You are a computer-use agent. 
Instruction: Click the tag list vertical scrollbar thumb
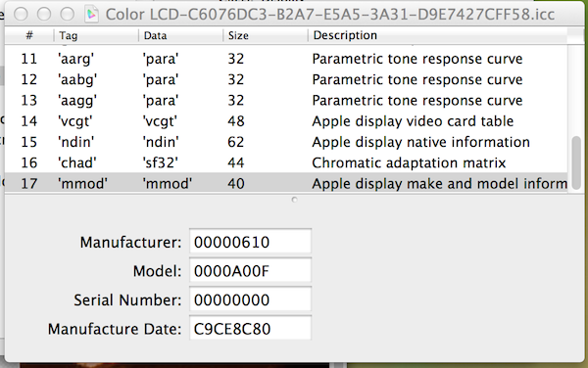click(576, 163)
